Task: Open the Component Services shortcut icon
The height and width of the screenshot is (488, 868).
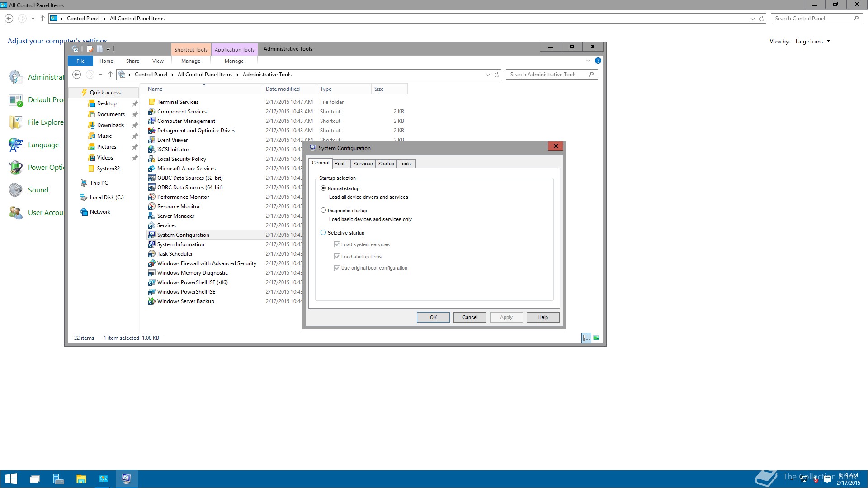Action: [152, 112]
